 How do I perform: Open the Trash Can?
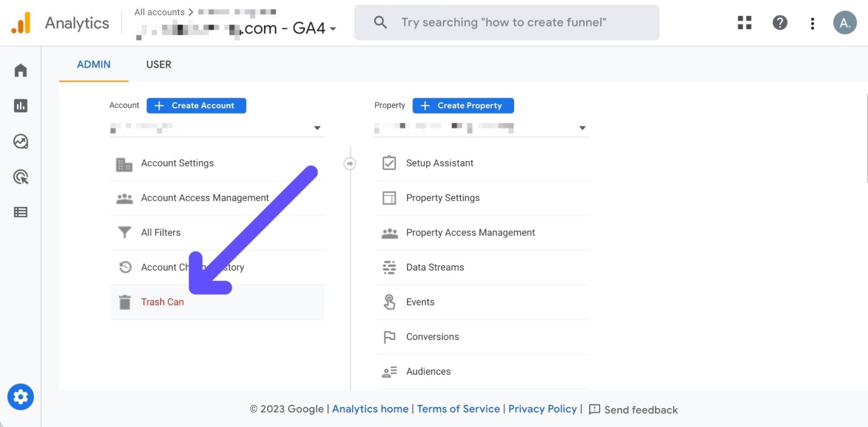point(162,301)
